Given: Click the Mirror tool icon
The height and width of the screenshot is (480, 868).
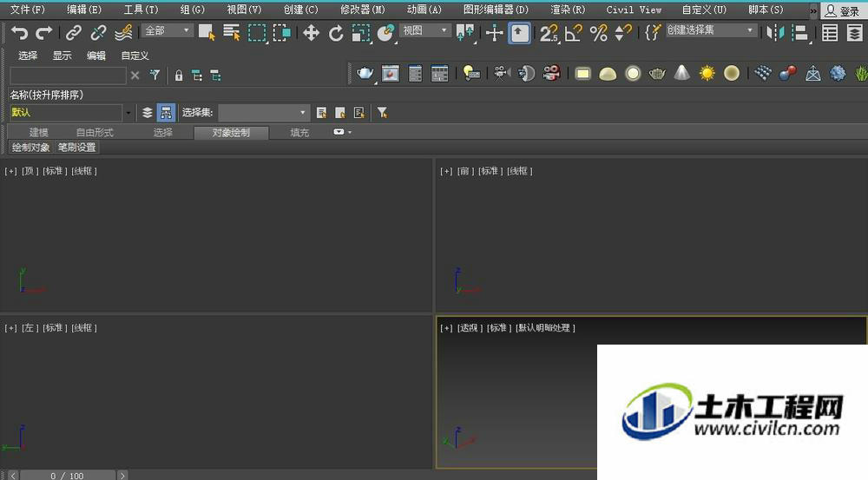Looking at the screenshot, I should [775, 33].
